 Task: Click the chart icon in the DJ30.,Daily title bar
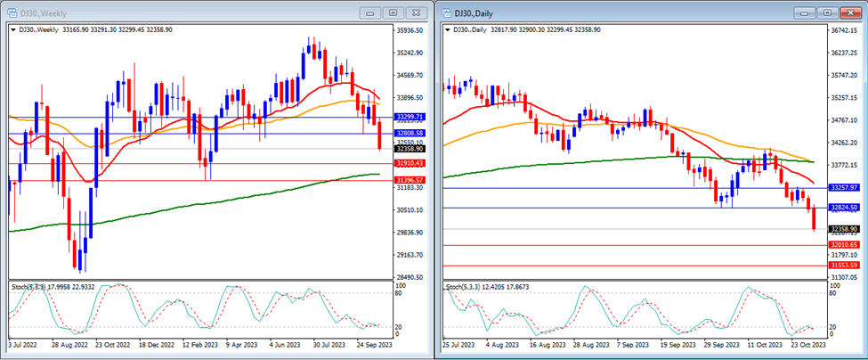(446, 12)
